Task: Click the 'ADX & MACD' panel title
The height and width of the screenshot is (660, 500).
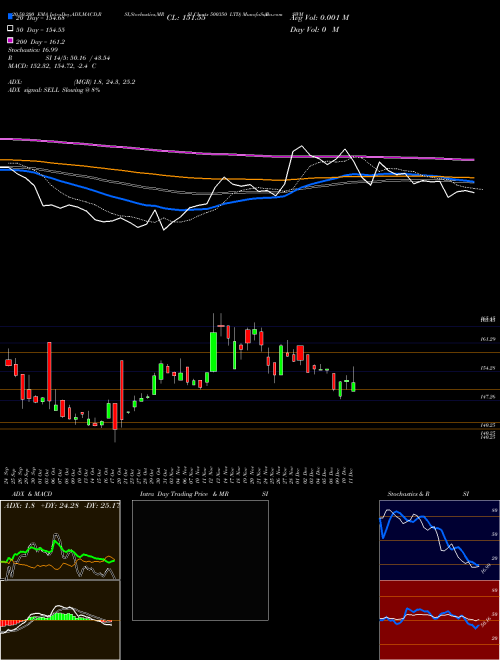Action: 32,494
